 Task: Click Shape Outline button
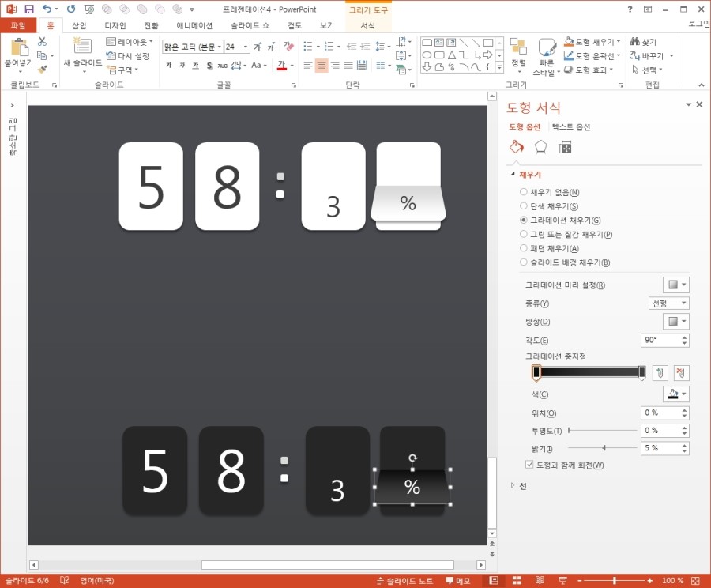coord(592,56)
